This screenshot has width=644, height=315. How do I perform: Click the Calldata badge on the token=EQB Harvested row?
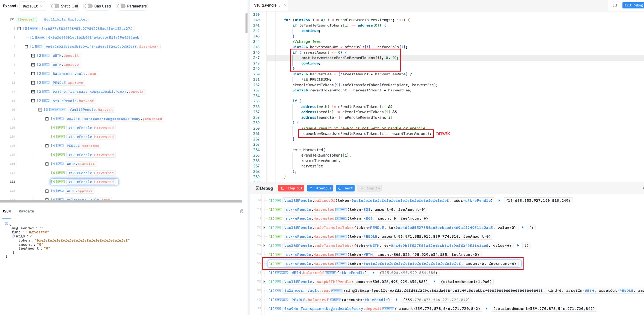point(341,210)
